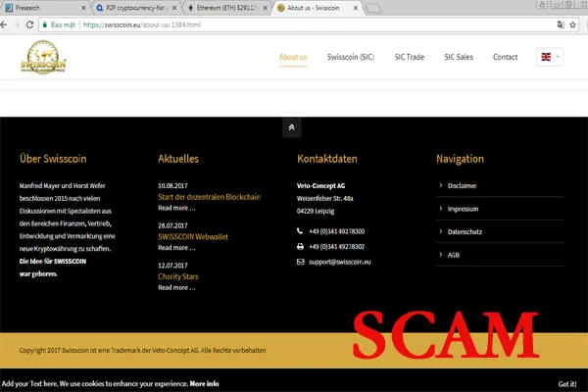Click the Weisenfelser Str. 48a address line
The width and height of the screenshot is (588, 392).
[x=324, y=198]
